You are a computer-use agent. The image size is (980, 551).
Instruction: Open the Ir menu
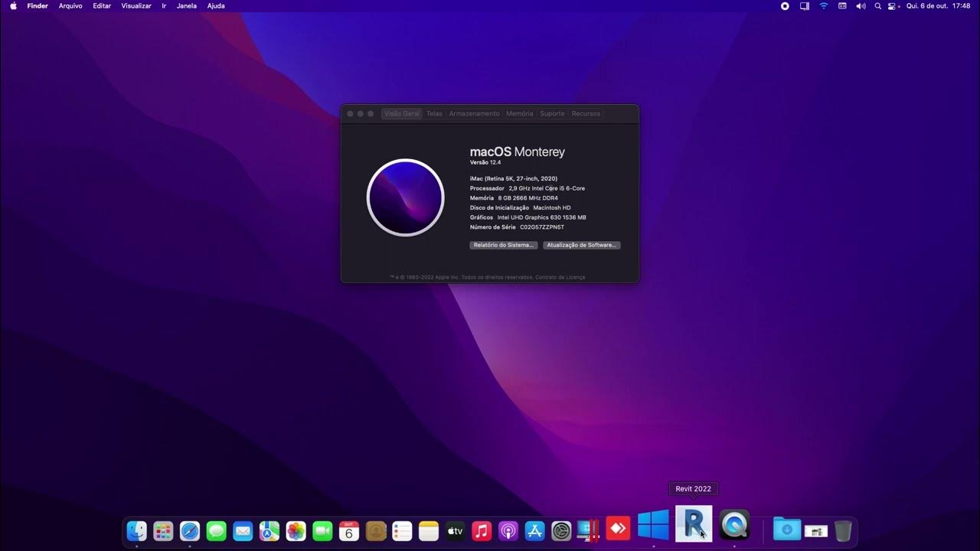(164, 5)
